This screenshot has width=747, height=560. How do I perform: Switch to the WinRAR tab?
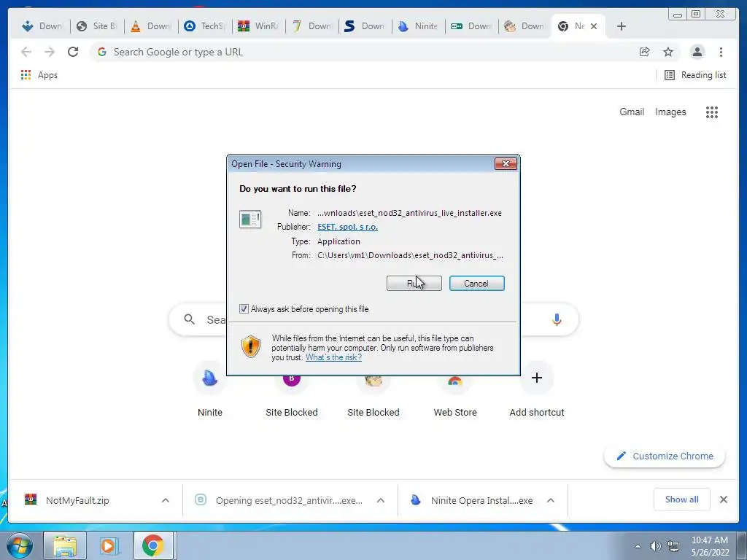tap(259, 26)
